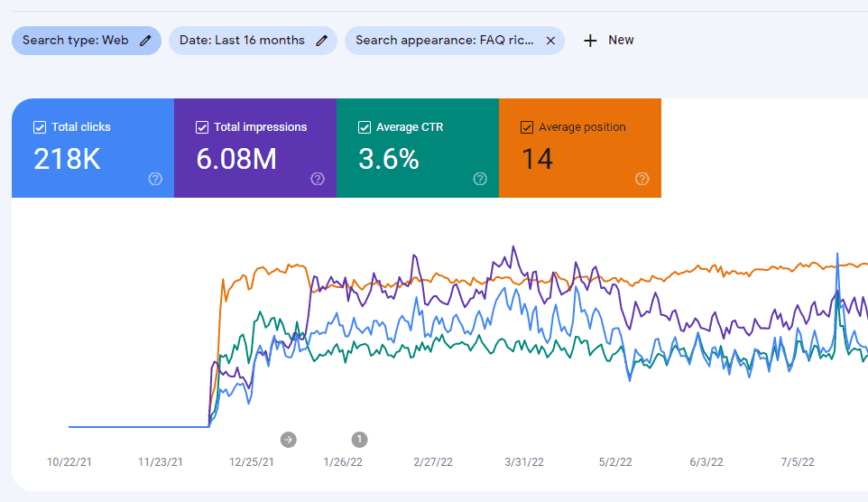868x502 pixels.
Task: Remove the Search appearance filter with X
Action: [x=550, y=41]
